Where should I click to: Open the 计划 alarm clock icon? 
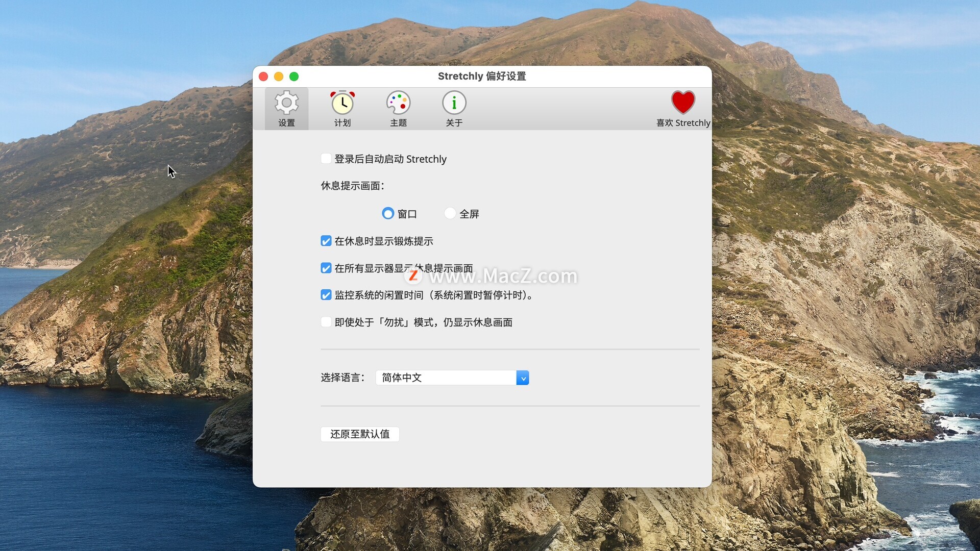pyautogui.click(x=342, y=103)
